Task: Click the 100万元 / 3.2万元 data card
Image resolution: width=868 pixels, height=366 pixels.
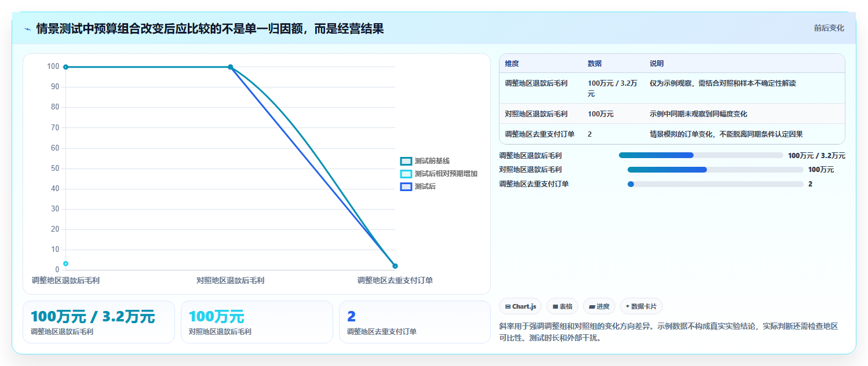Action: (x=99, y=322)
